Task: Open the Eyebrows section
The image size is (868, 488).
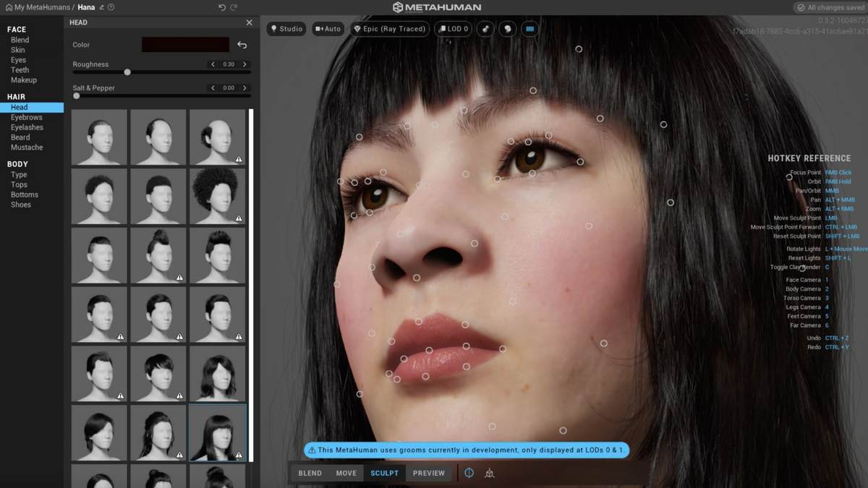Action: coord(27,117)
